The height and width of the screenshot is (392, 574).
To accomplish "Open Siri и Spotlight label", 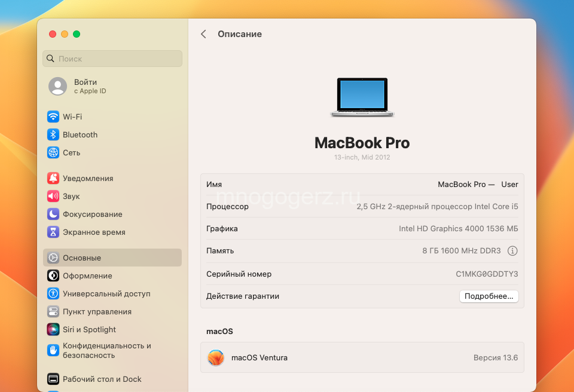I will 89,329.
